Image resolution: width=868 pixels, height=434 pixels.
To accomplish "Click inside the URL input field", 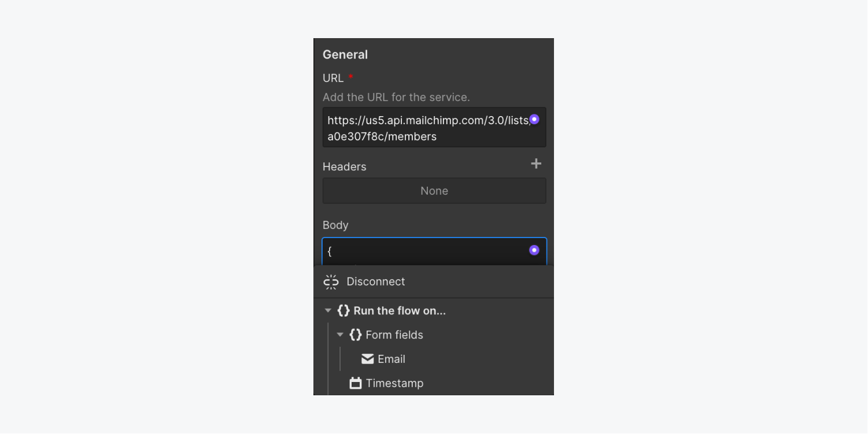I will [434, 128].
